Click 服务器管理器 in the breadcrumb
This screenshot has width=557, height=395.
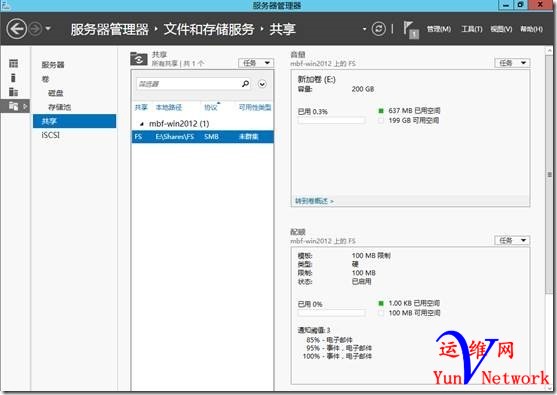[x=109, y=29]
